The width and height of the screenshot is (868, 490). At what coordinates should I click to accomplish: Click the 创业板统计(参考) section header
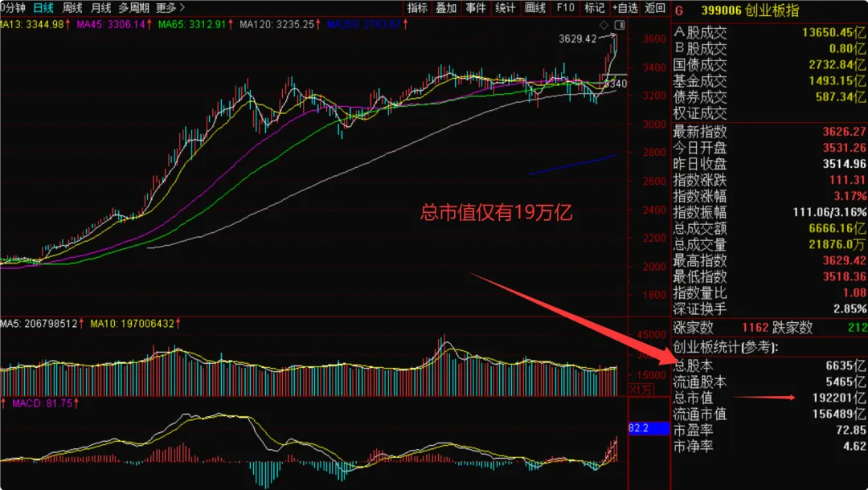click(x=725, y=347)
